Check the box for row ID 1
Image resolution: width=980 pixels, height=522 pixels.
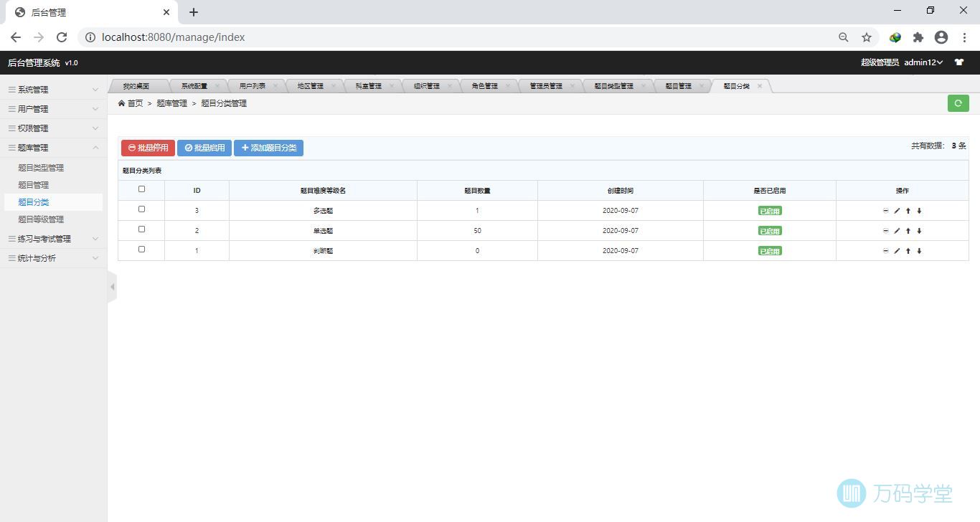[x=141, y=250]
